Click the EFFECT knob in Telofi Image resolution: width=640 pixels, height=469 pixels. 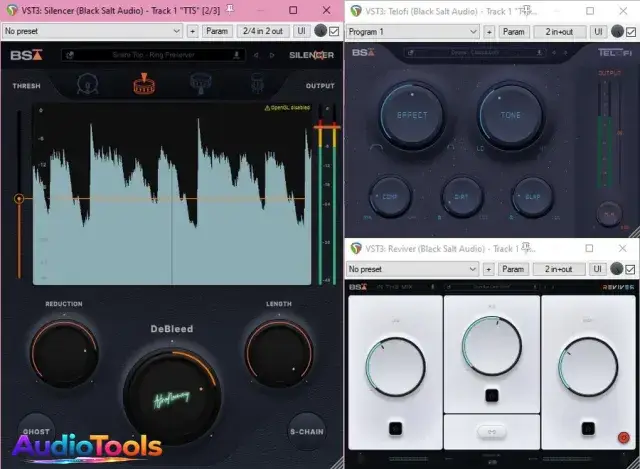tap(412, 116)
